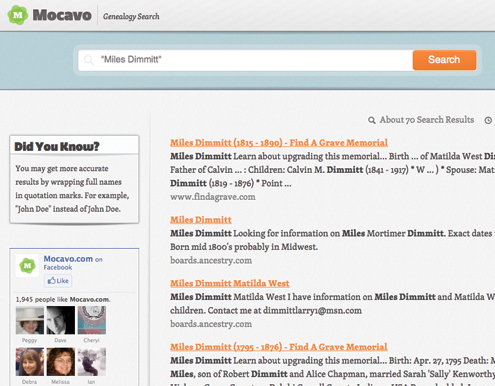495x386 pixels.
Task: Click the "Father of Calvin ... : Children:" snippet line
Action: click(x=332, y=170)
